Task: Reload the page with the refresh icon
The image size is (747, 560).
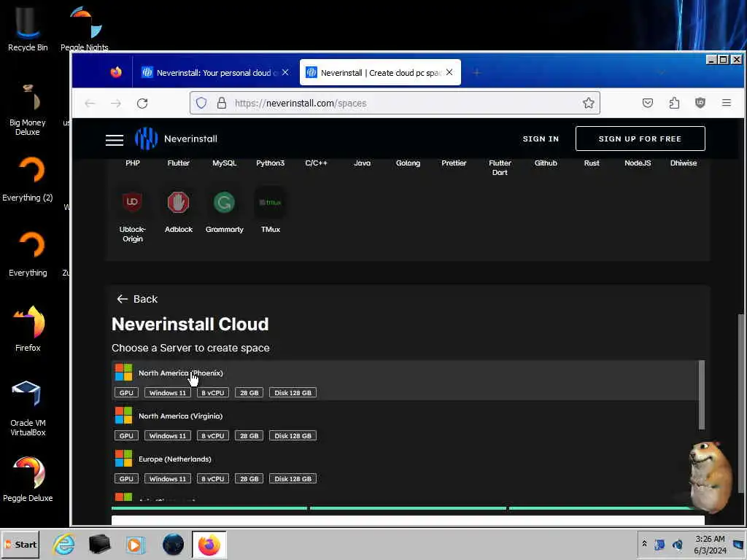Action: tap(142, 103)
